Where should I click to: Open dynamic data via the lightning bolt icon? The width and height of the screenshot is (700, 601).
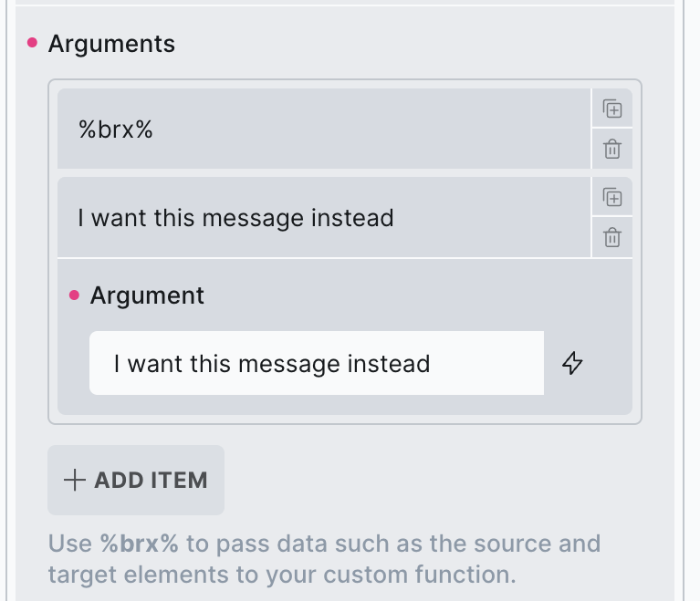(x=572, y=363)
